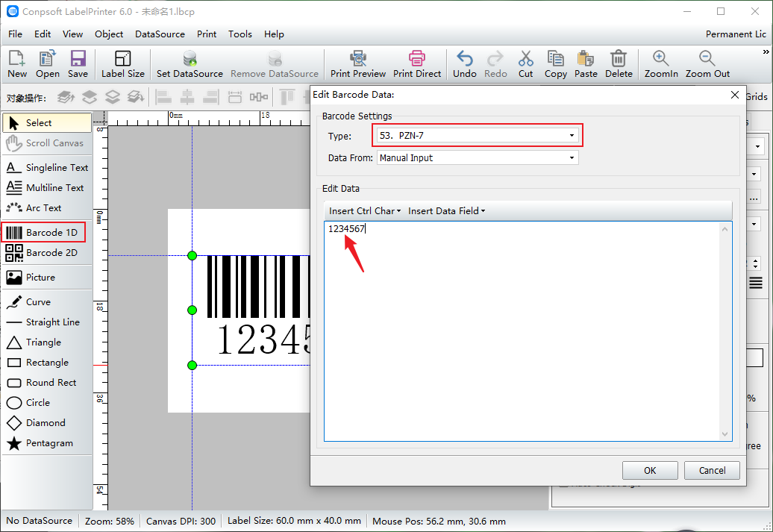The height and width of the screenshot is (532, 773).
Task: Select the Rectangle shape tool
Action: tap(47, 363)
